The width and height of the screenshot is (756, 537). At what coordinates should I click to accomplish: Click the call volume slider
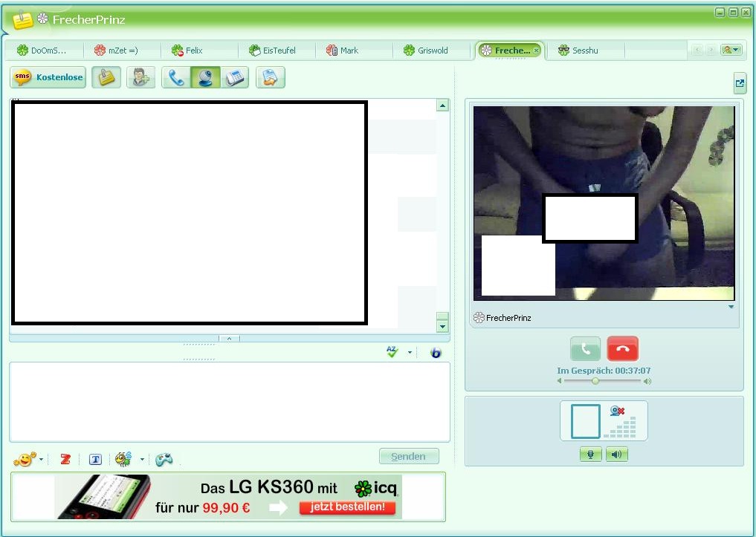click(601, 381)
